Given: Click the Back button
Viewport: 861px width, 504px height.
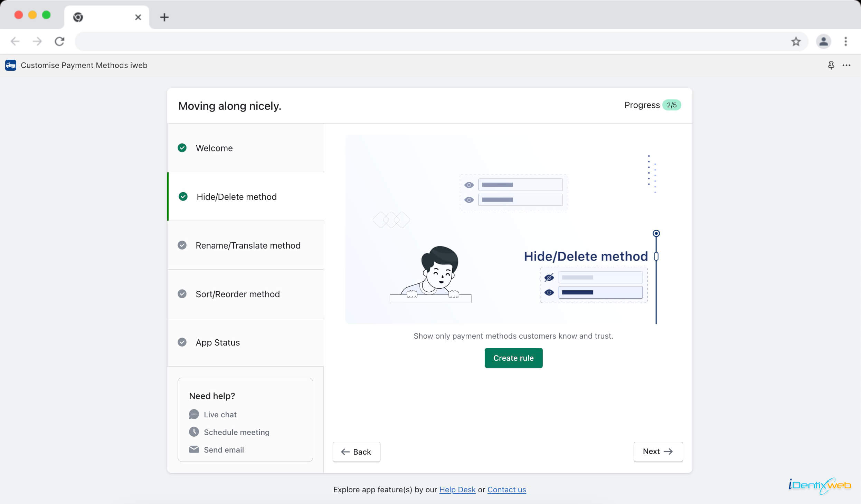Looking at the screenshot, I should tap(356, 452).
